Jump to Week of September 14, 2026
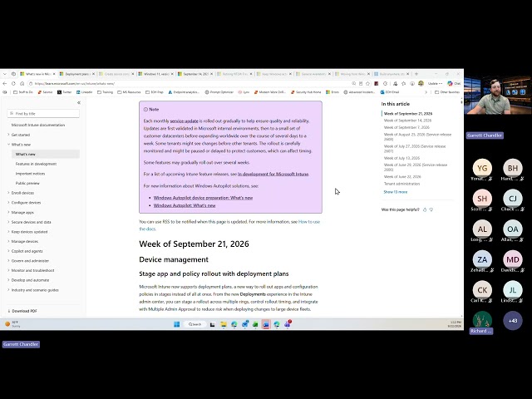This screenshot has height=399, width=532. coord(407,121)
